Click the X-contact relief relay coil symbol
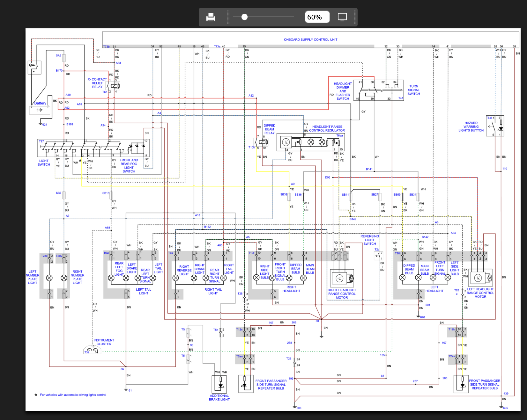527x420 pixels. (x=115, y=86)
